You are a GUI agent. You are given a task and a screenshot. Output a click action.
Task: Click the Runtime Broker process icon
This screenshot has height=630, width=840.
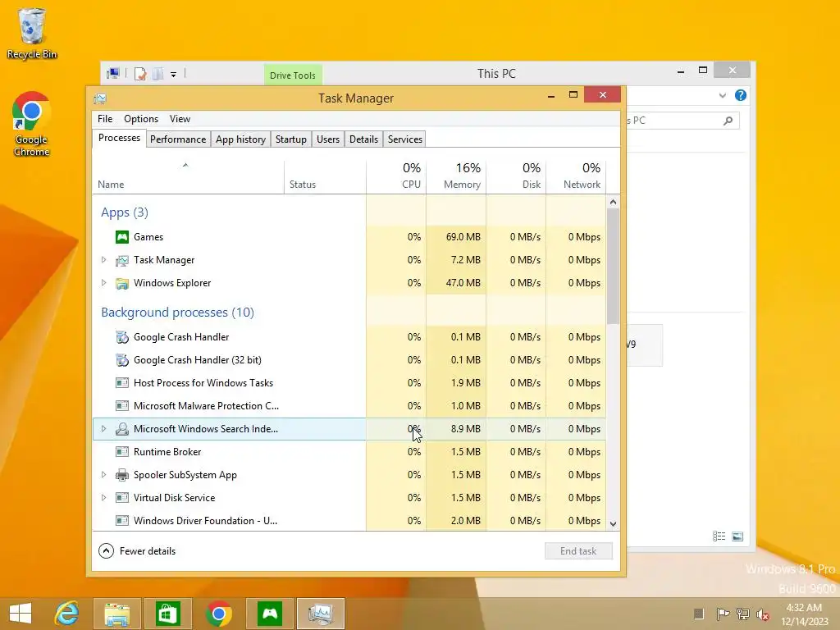tap(122, 452)
